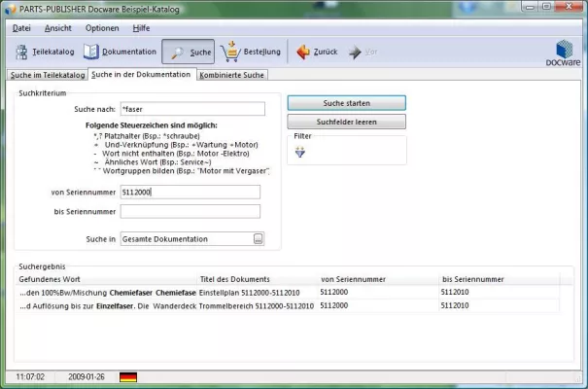This screenshot has height=389, width=588.
Task: Click the German flag language icon
Action: 127,375
